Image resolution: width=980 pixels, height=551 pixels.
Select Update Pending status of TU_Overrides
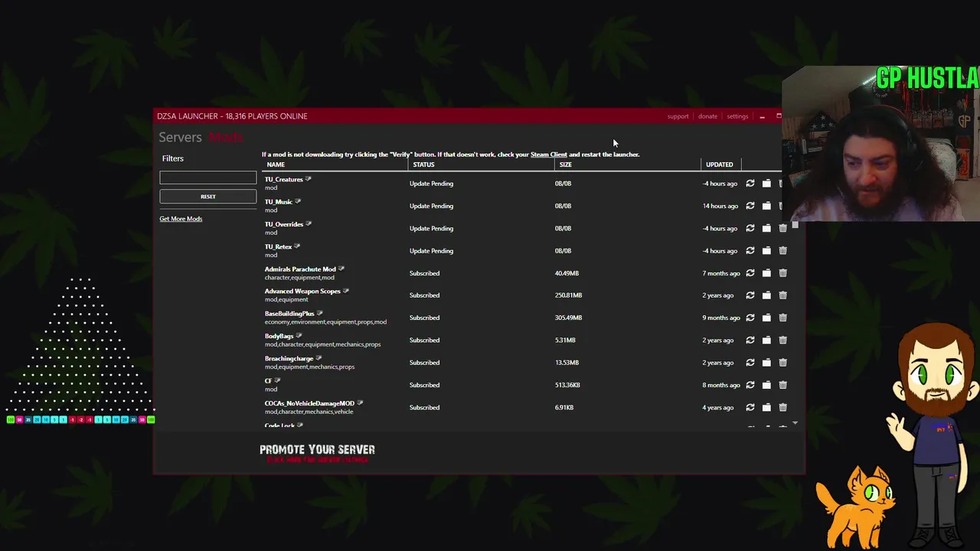tap(431, 228)
